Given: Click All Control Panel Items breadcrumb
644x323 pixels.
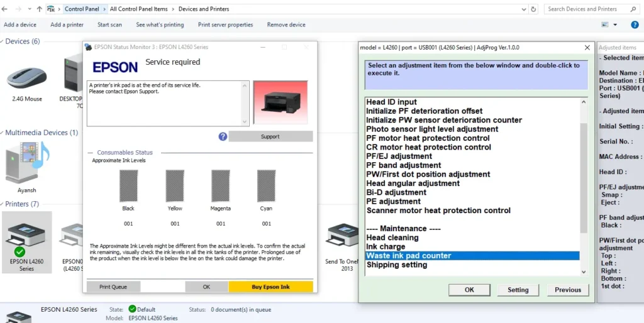Looking at the screenshot, I should click(138, 9).
